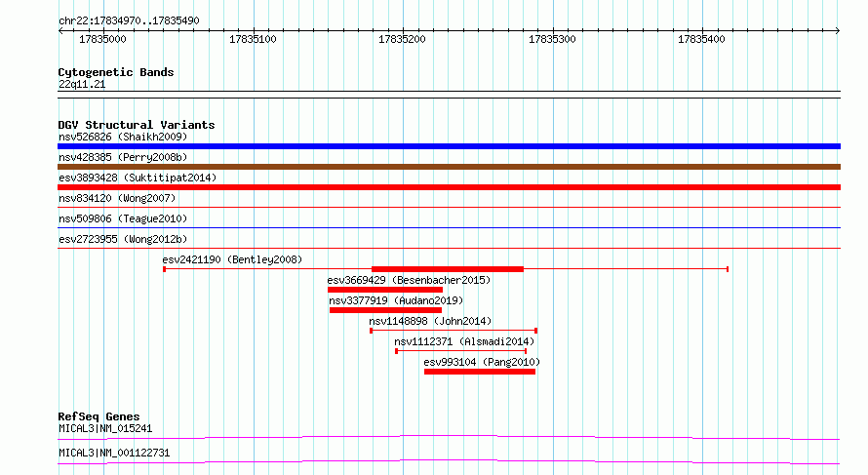Click the left arrow of the ruler
This screenshot has height=475, width=868.
tap(60, 31)
